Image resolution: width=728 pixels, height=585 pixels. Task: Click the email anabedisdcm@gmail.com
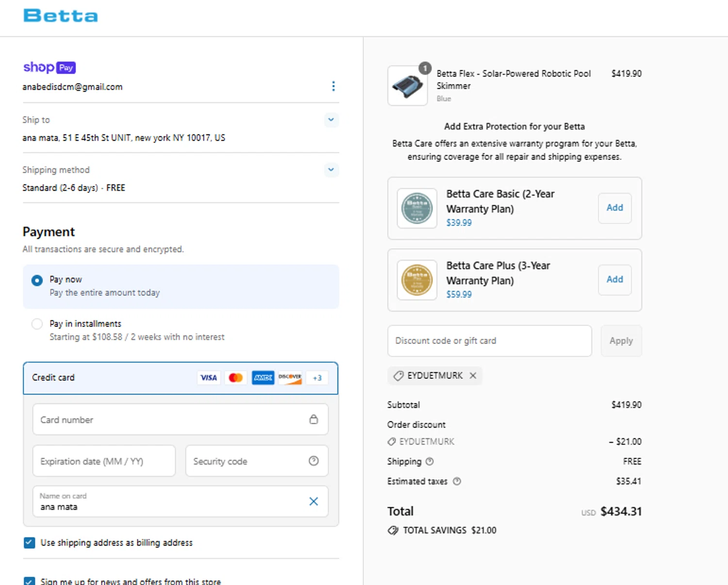coord(72,87)
